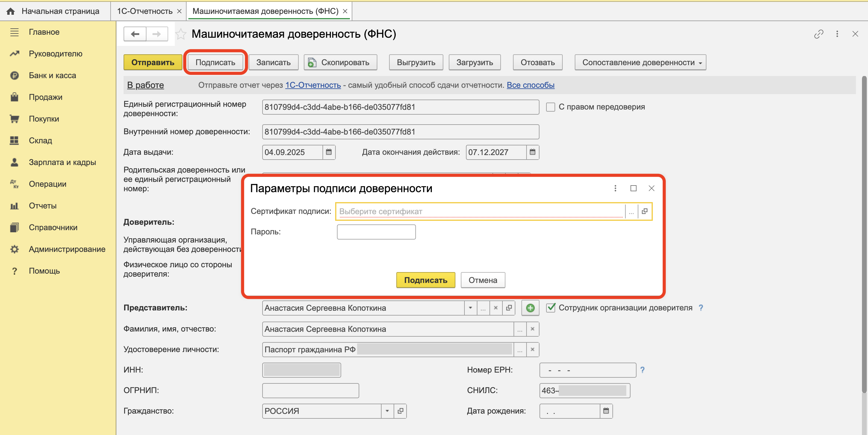Expand the Представитель selection dropdown
868x435 pixels.
pos(470,308)
